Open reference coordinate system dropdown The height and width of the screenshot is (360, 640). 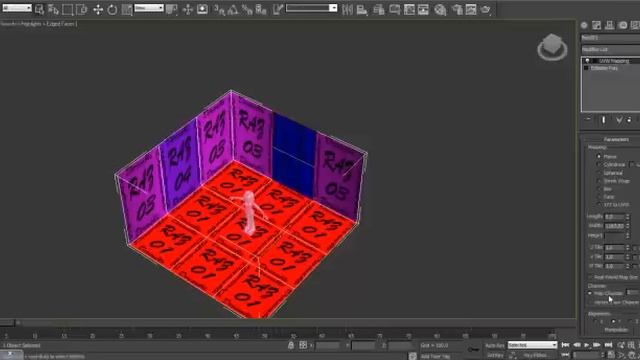coord(149,8)
